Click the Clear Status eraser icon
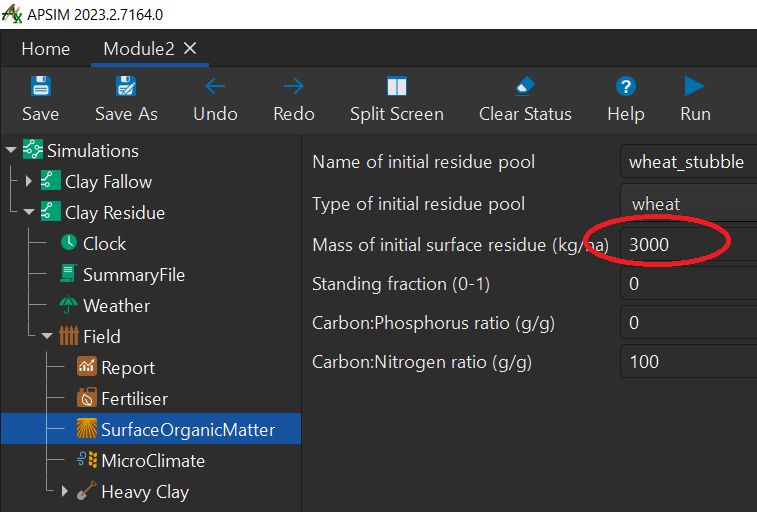This screenshot has height=512, width=757. click(525, 86)
